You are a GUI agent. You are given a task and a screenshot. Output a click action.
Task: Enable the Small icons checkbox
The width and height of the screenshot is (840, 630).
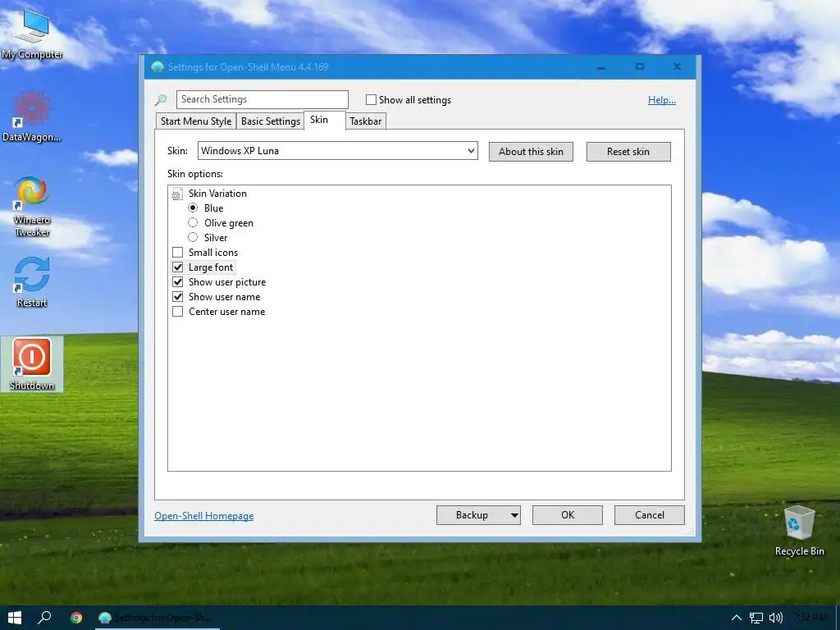point(177,253)
